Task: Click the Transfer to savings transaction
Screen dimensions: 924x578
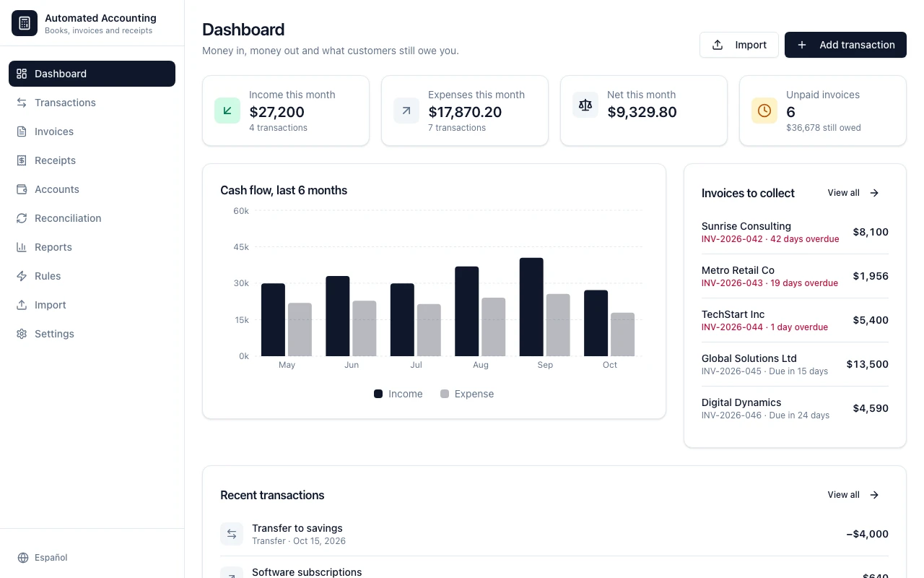Action: tap(554, 534)
